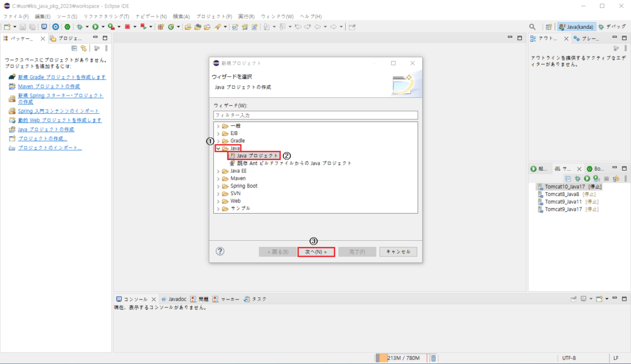Open the 新規 Gradle プロジェクト link
This screenshot has width=631, height=364.
coord(62,77)
